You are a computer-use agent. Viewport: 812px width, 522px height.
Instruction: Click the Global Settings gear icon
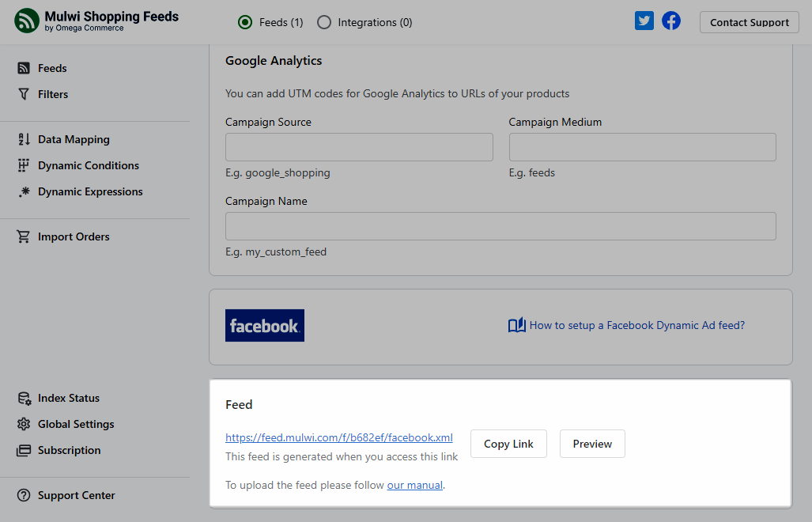click(24, 424)
